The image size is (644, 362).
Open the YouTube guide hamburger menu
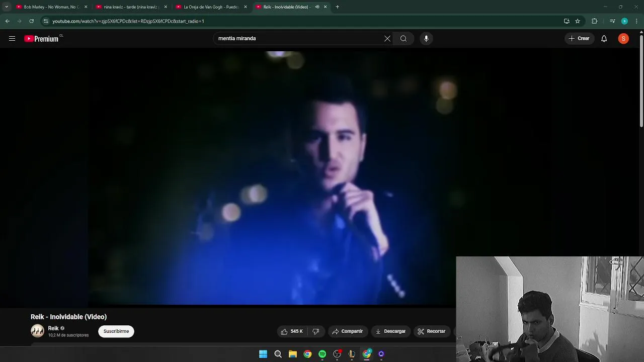pyautogui.click(x=12, y=39)
